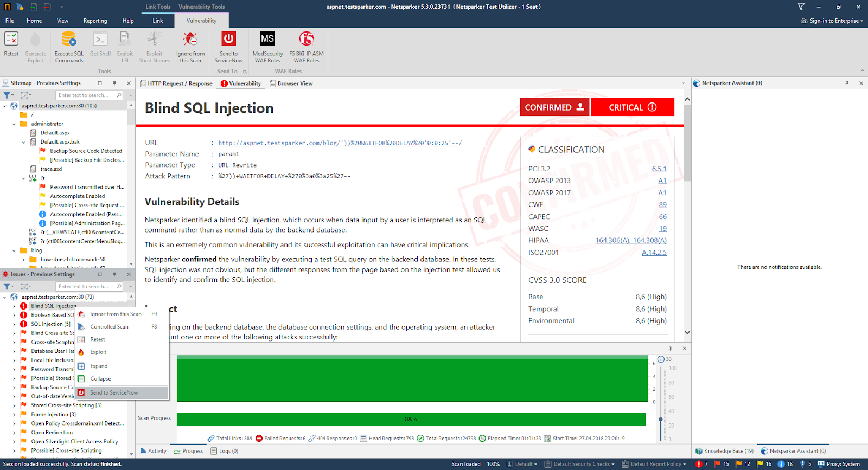Select the Default.aspx.bak sitemap item

point(60,142)
